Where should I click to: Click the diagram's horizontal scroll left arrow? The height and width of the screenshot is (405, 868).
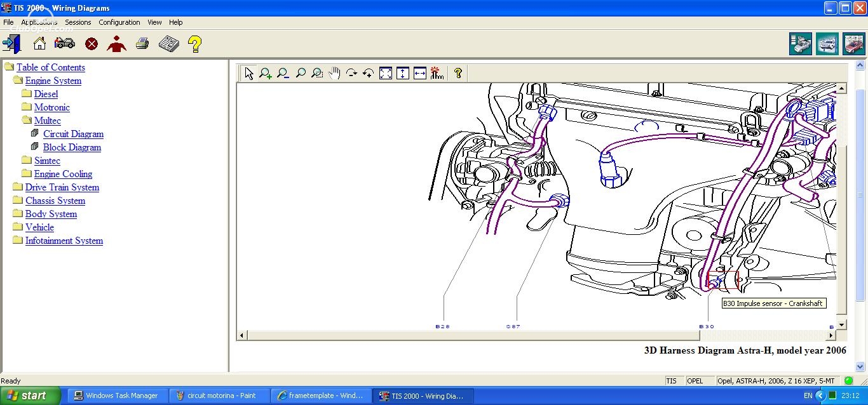(241, 335)
